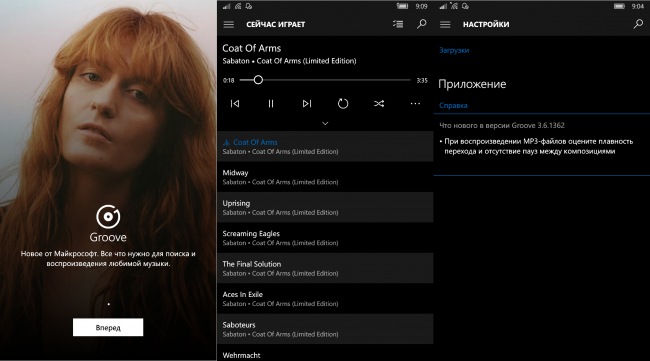
Task: Click the Groove logo icon
Action: click(108, 217)
